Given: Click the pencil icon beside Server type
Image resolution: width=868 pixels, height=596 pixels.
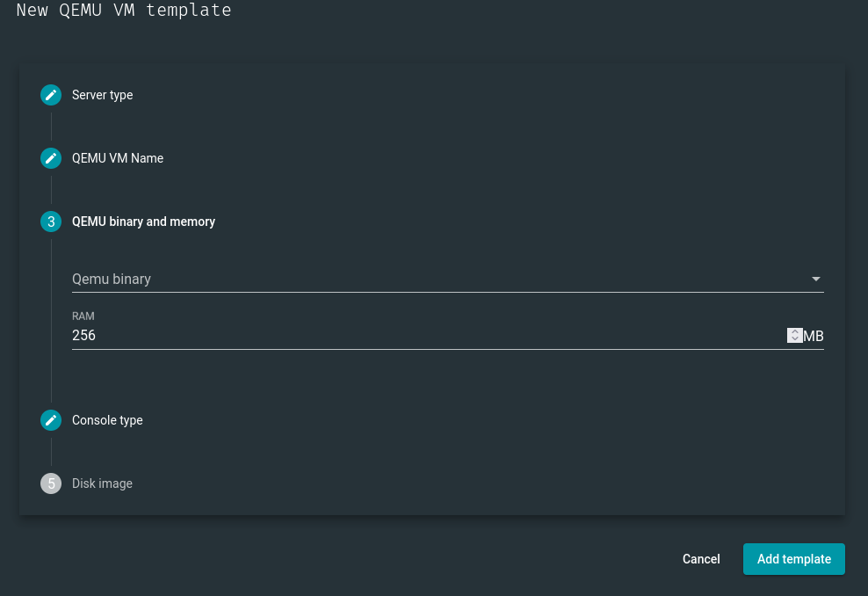Looking at the screenshot, I should click(51, 95).
